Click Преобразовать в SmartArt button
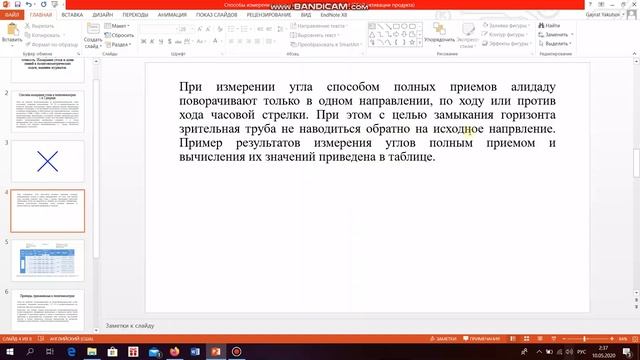The width and height of the screenshot is (640, 360). click(326, 44)
